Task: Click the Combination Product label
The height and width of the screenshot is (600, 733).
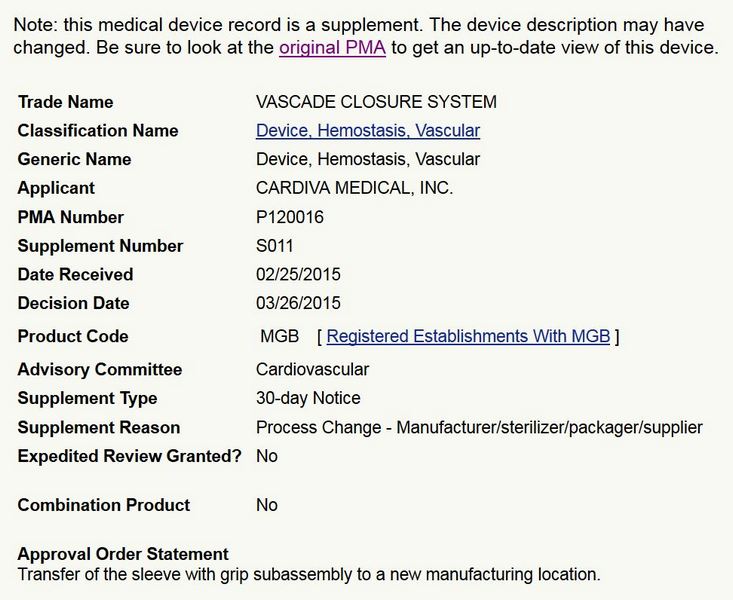Action: click(x=104, y=505)
